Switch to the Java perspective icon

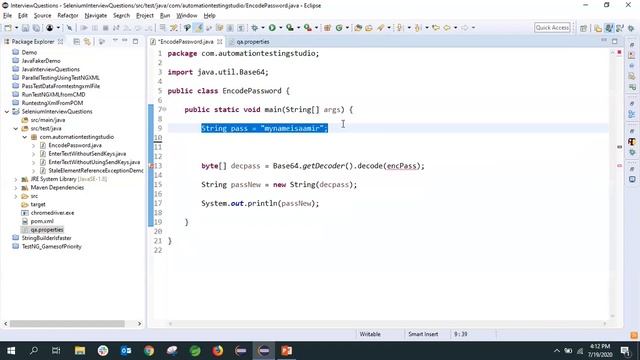pos(609,28)
